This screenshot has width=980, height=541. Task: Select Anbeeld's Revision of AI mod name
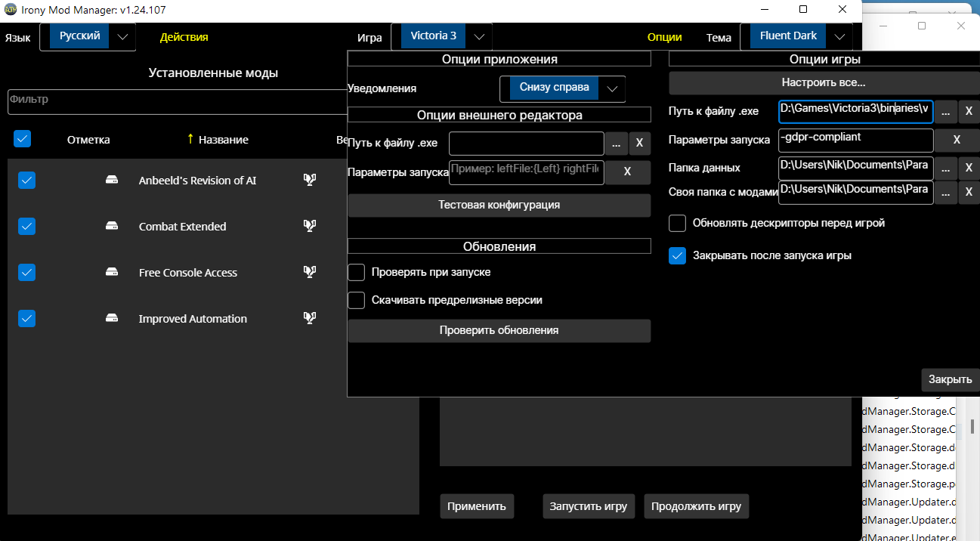click(x=197, y=180)
